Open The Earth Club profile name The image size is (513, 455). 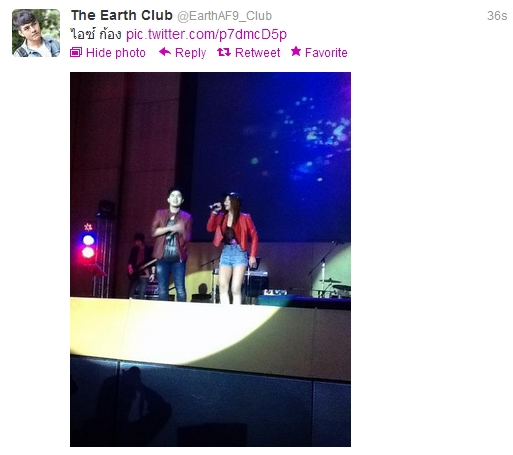pyautogui.click(x=122, y=15)
